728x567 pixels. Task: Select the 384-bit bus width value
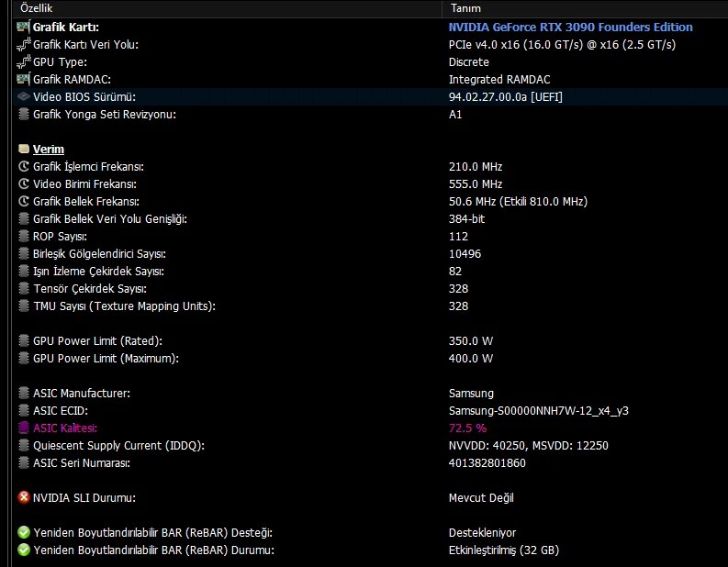click(x=466, y=219)
